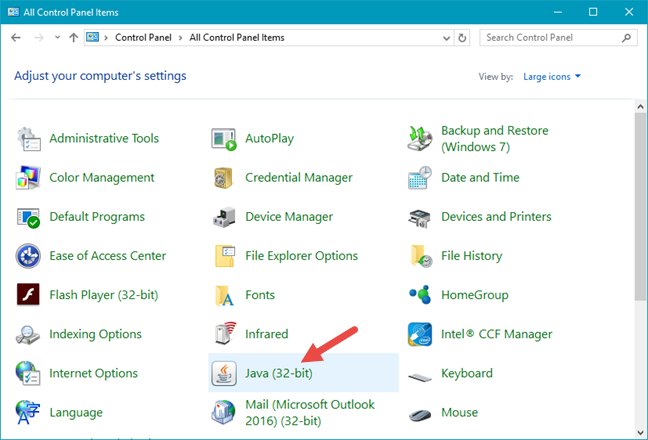This screenshot has width=648, height=440.
Task: Open the Intel® CCF Manager label
Action: [x=496, y=334]
